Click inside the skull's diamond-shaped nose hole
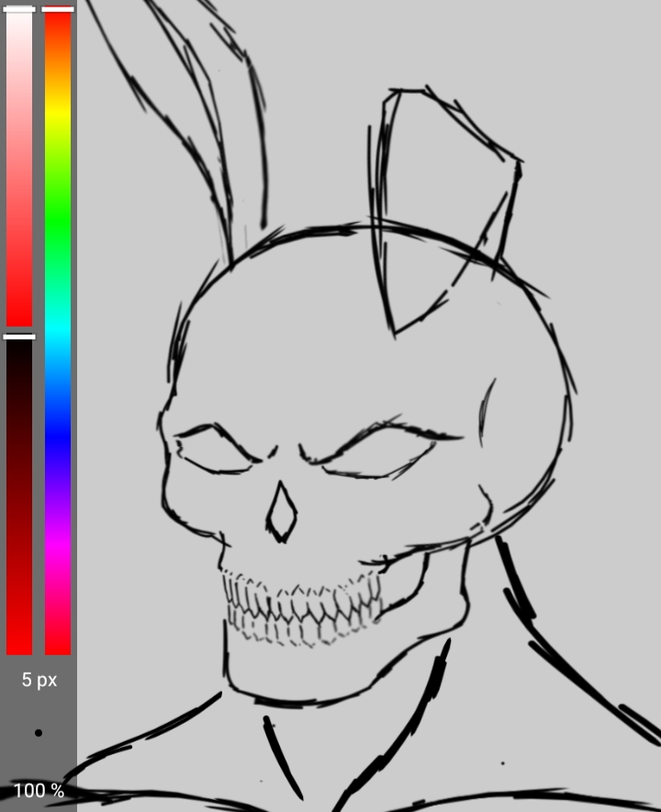Image resolution: width=661 pixels, height=812 pixels. pos(282,517)
